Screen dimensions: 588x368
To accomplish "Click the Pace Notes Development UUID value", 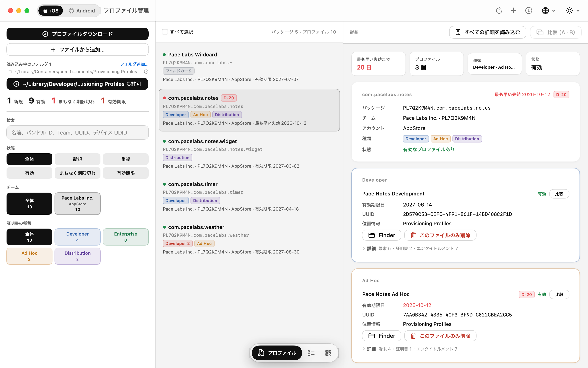I will click(457, 214).
